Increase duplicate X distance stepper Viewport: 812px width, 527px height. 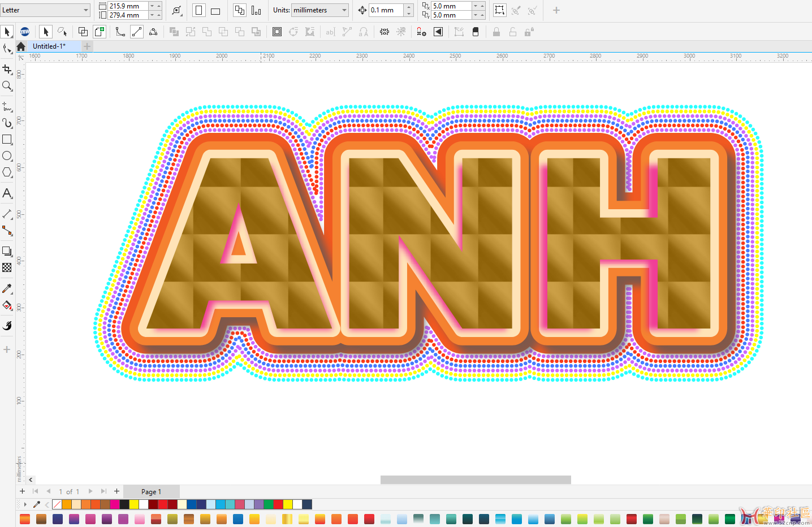click(482, 6)
